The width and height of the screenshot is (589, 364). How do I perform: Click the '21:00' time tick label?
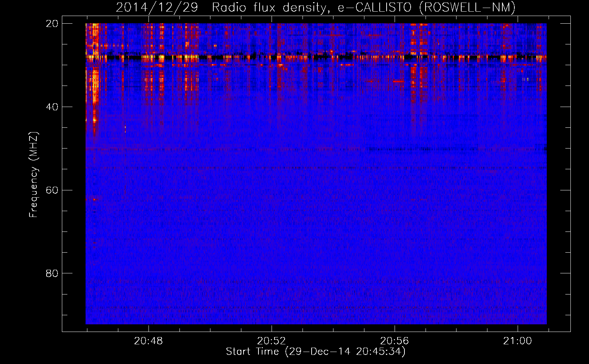517,341
